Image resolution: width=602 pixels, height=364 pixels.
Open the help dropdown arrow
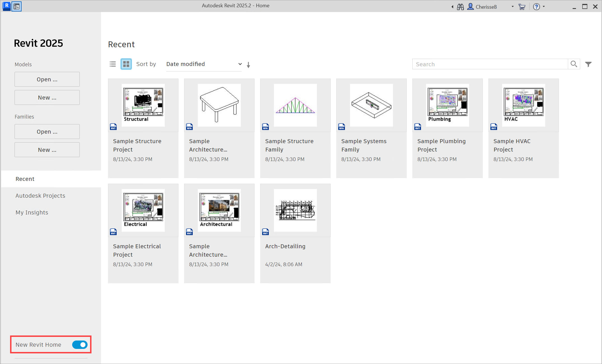[543, 6]
